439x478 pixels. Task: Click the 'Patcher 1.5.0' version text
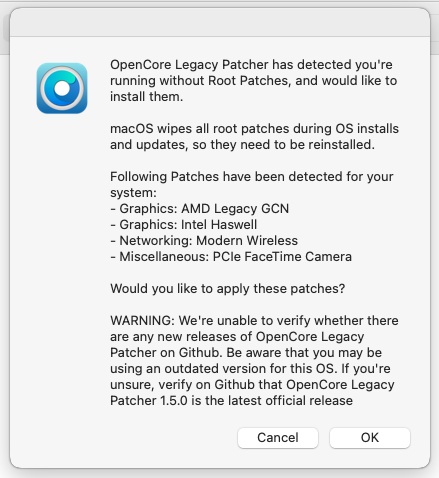click(x=149, y=400)
